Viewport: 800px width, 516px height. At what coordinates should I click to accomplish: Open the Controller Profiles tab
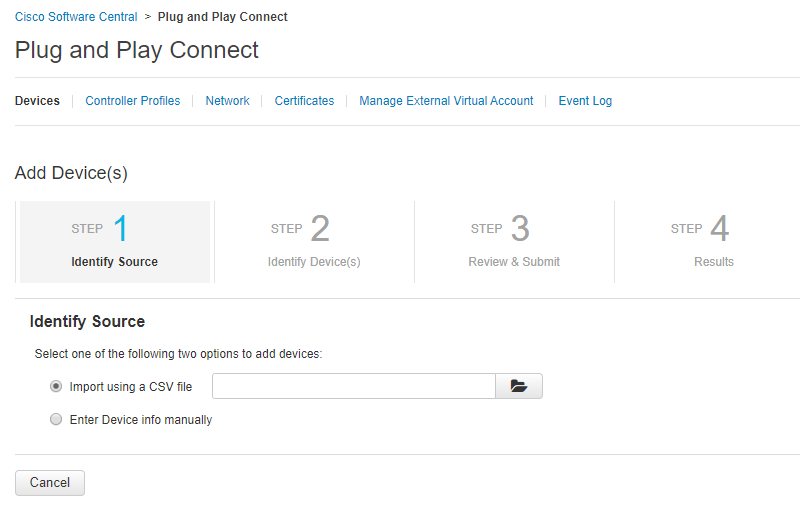(x=133, y=101)
